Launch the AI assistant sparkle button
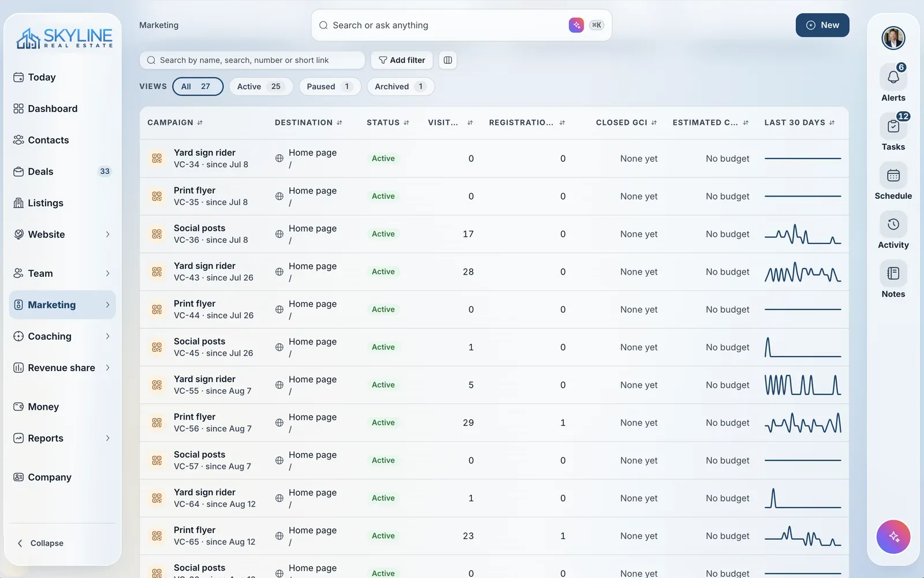The image size is (924, 578). point(893,537)
